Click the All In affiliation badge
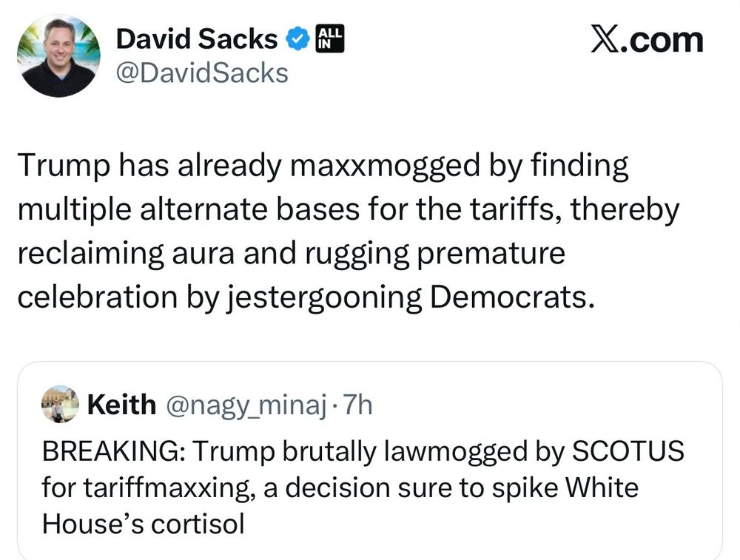 click(x=328, y=37)
